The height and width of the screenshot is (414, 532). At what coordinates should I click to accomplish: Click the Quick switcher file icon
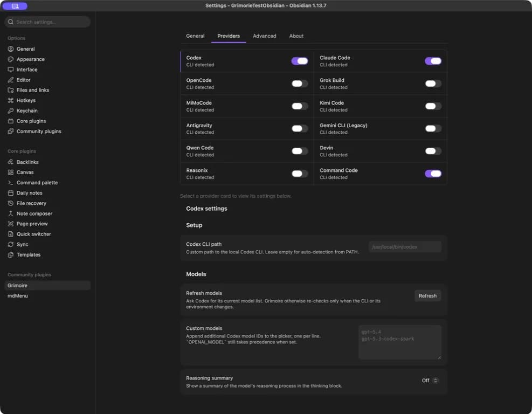point(11,234)
